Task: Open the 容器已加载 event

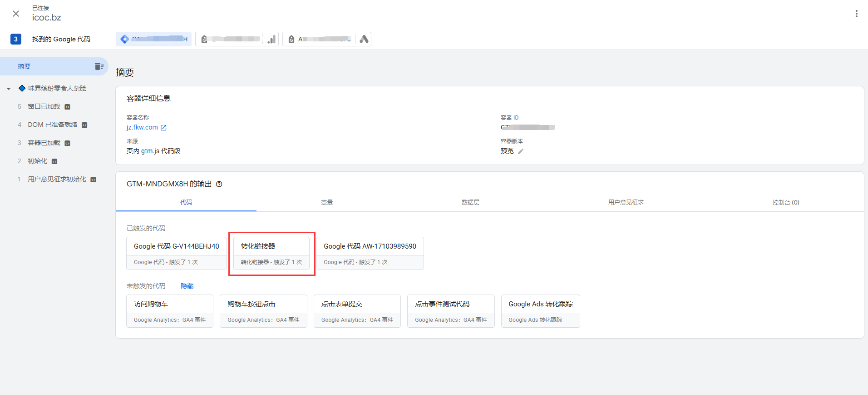Action: (44, 143)
